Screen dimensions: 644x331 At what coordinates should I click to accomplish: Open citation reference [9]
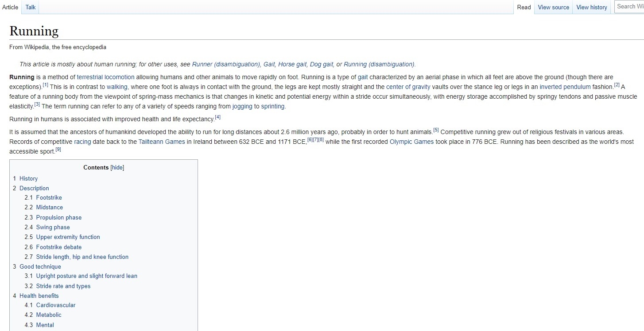pos(58,150)
